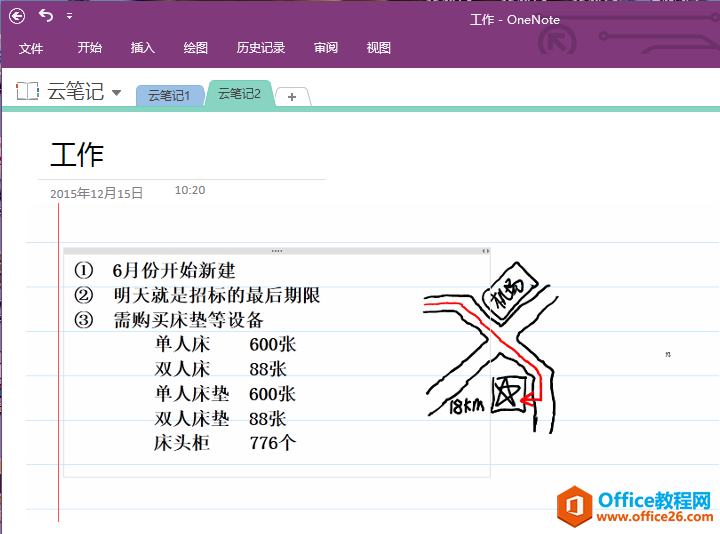The height and width of the screenshot is (534, 720).
Task: Open the 视图 ribbon tab
Action: (x=379, y=48)
